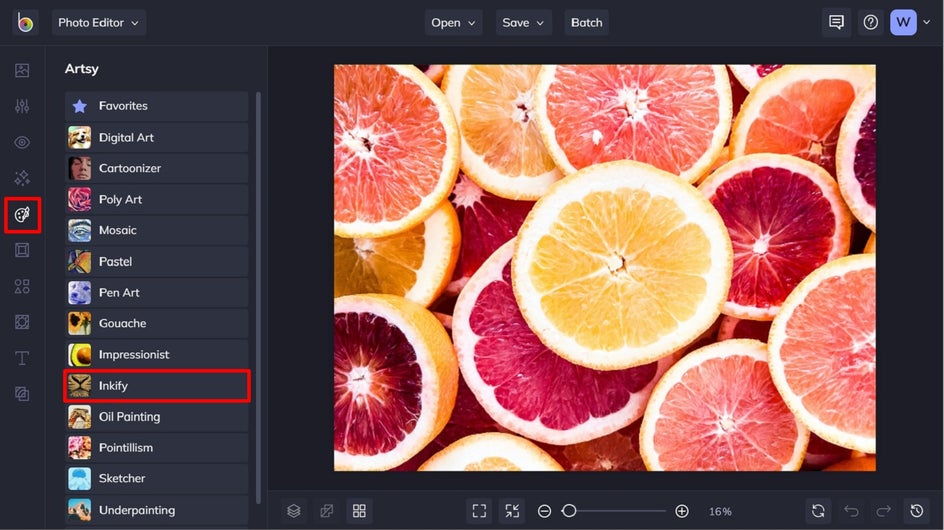Screen dimensions: 944x530
Task: Zoom out with the minus icon
Action: (544, 511)
